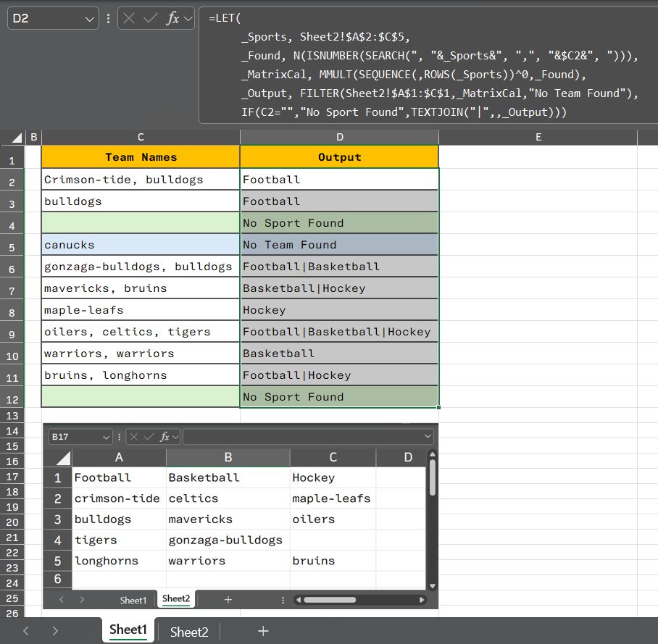
Task: Click the Cancel X icon in main formula bar
Action: click(x=129, y=18)
